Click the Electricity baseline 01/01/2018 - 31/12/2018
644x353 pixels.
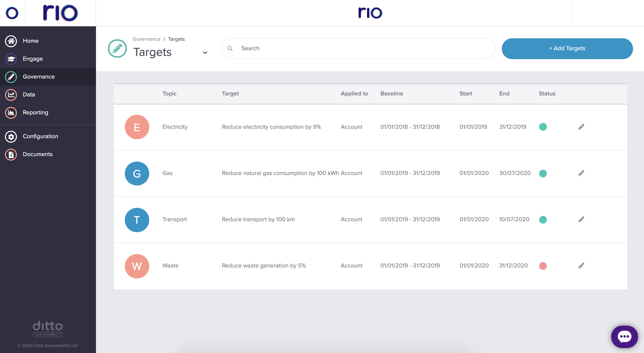click(x=410, y=127)
